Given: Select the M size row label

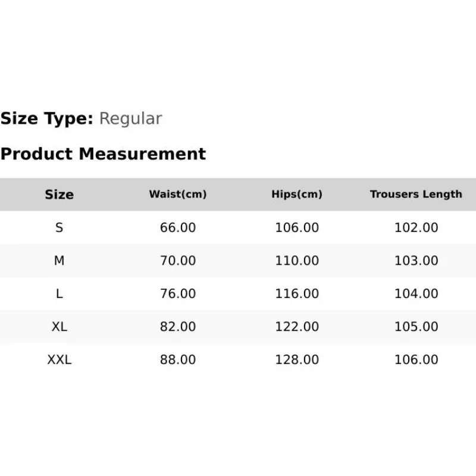Looking at the screenshot, I should click(x=59, y=261).
